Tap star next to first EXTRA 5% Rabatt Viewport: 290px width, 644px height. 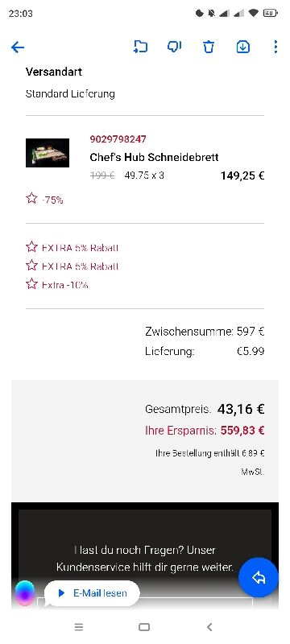point(31,247)
